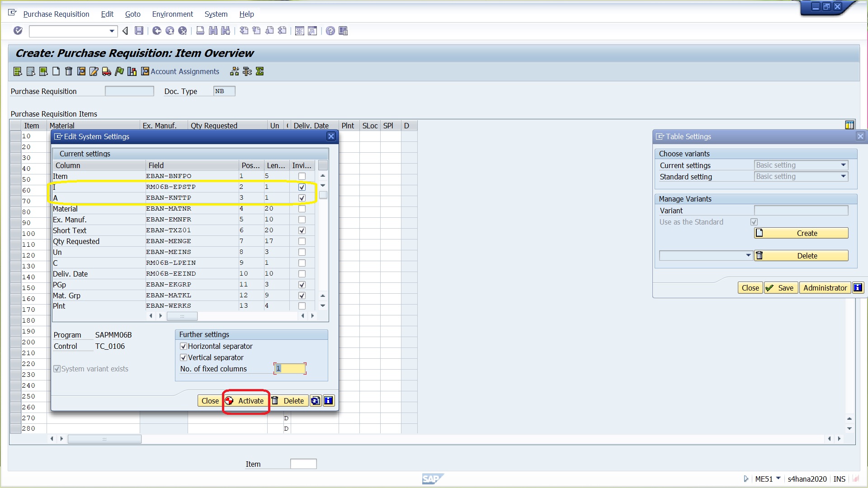Click the Print icon in the toolbar
The height and width of the screenshot is (488, 868).
coord(200,31)
